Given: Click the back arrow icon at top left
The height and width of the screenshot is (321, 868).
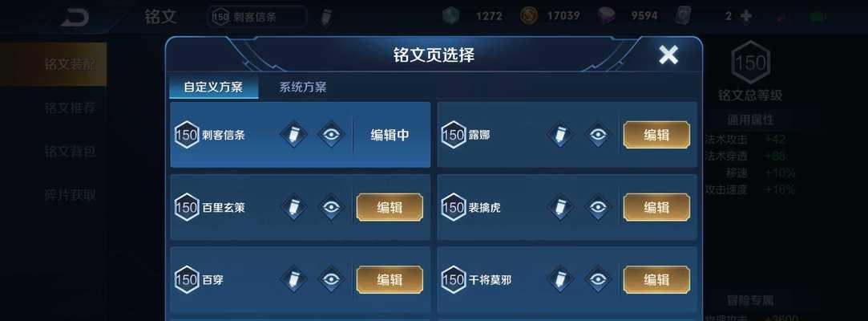Looking at the screenshot, I should coord(75,17).
